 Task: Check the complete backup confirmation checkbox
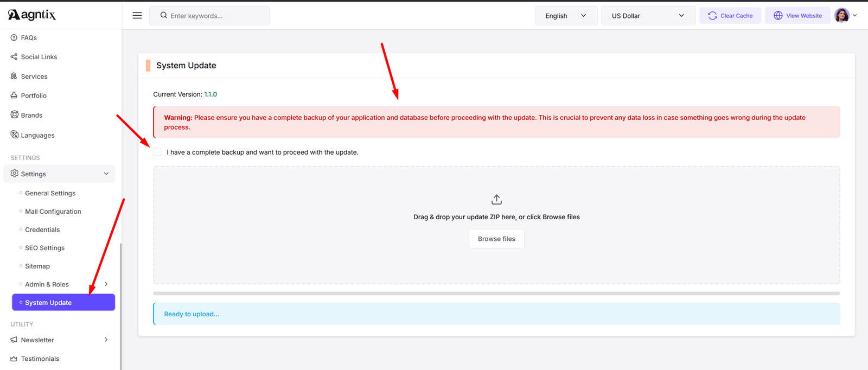pyautogui.click(x=157, y=152)
